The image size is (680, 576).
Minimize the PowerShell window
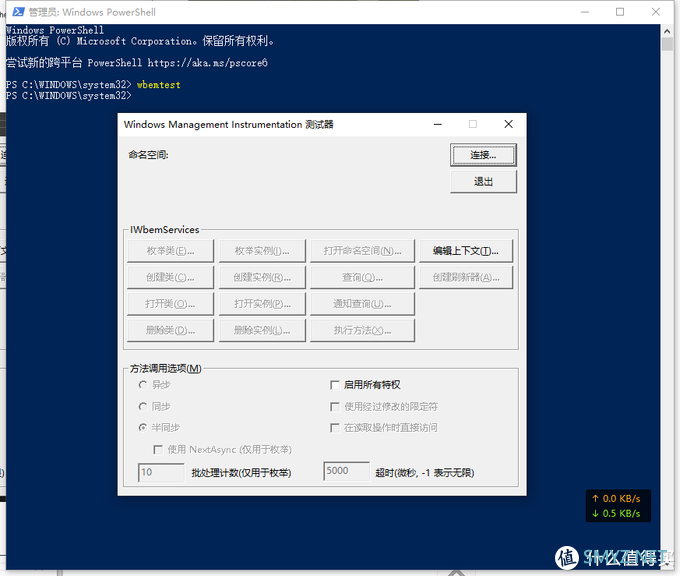tap(585, 12)
